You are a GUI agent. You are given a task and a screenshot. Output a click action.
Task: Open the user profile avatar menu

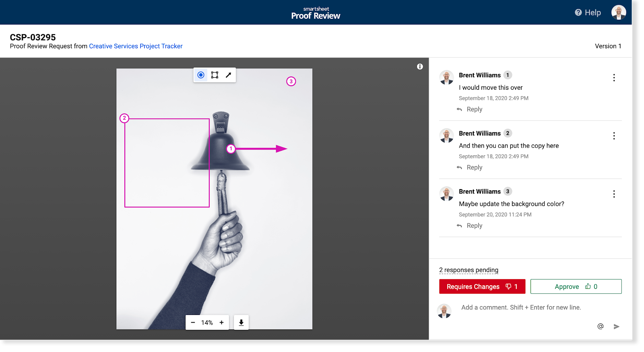pos(618,12)
